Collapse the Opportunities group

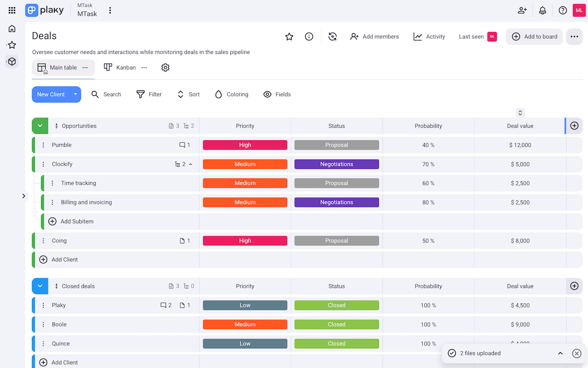40,125
